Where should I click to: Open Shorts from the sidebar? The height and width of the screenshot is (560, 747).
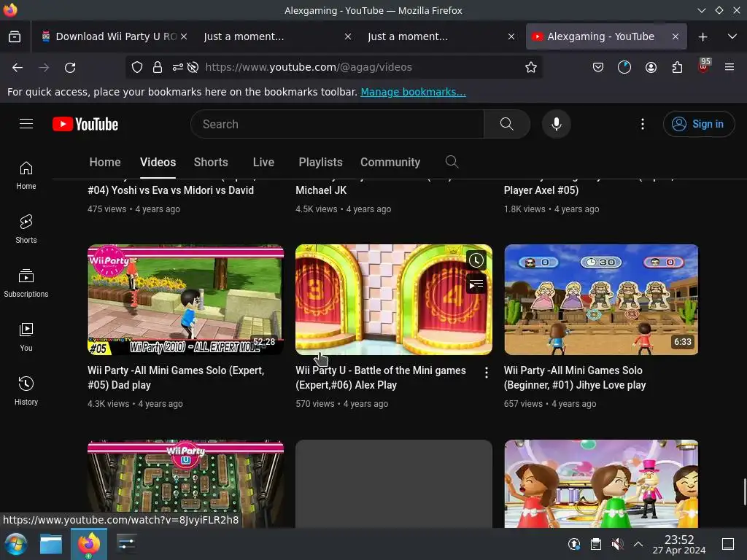click(x=26, y=229)
